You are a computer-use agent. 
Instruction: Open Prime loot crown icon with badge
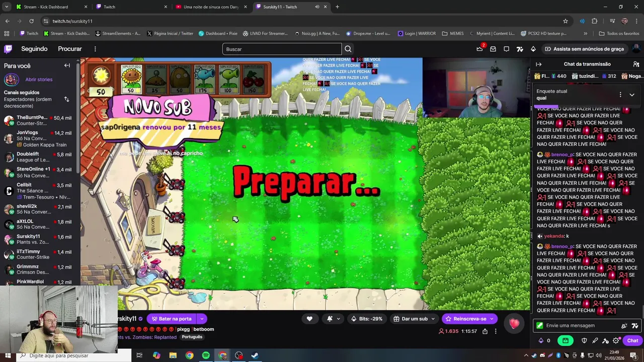coord(480,49)
